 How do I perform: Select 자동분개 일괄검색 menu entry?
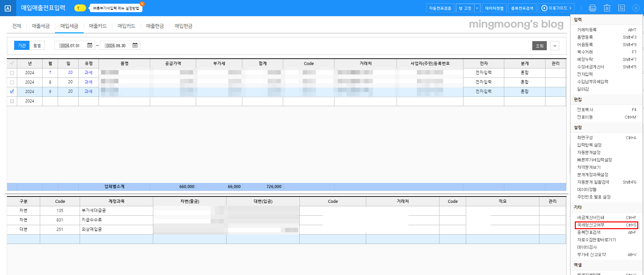pos(593,182)
